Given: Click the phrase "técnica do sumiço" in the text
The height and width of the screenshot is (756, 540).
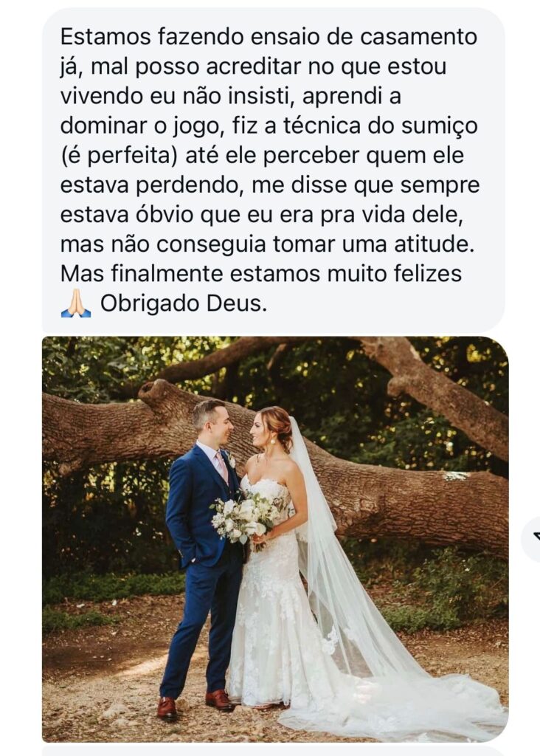Looking at the screenshot, I should [x=380, y=126].
